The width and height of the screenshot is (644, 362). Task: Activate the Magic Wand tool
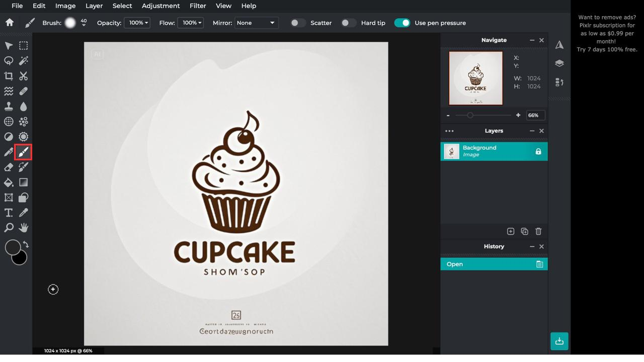(24, 61)
